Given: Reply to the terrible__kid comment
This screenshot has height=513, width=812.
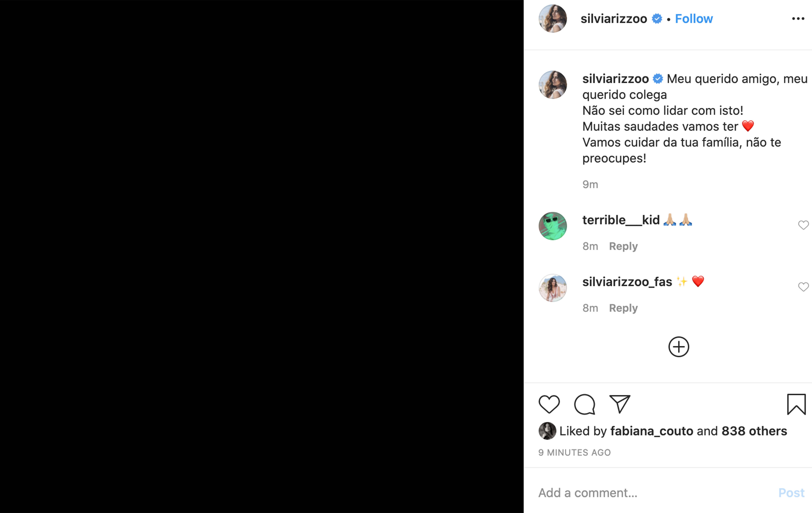Looking at the screenshot, I should click(x=623, y=246).
